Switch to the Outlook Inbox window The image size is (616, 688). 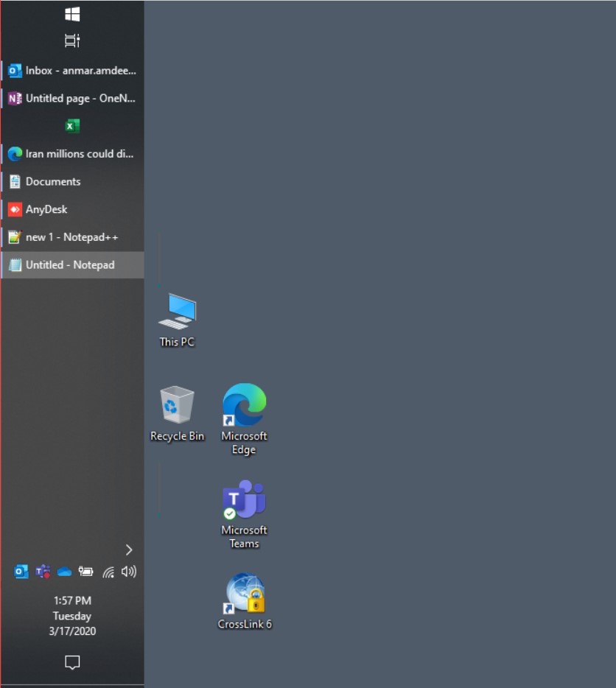click(72, 71)
